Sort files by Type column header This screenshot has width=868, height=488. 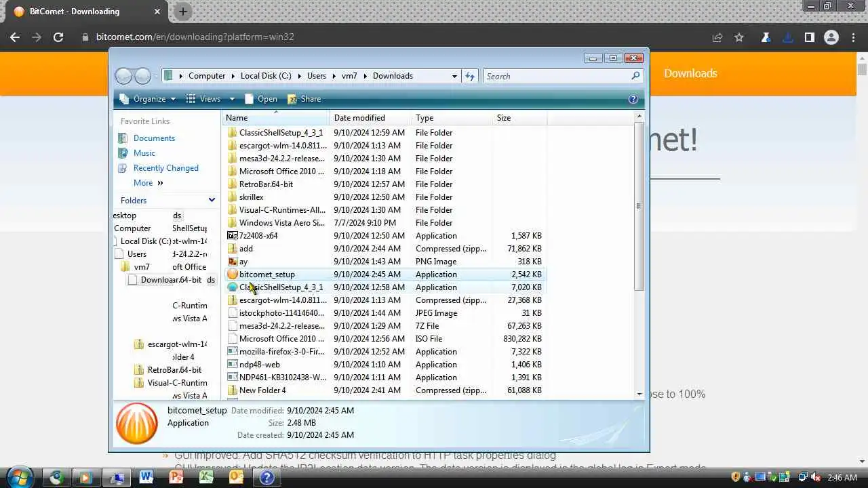click(453, 118)
